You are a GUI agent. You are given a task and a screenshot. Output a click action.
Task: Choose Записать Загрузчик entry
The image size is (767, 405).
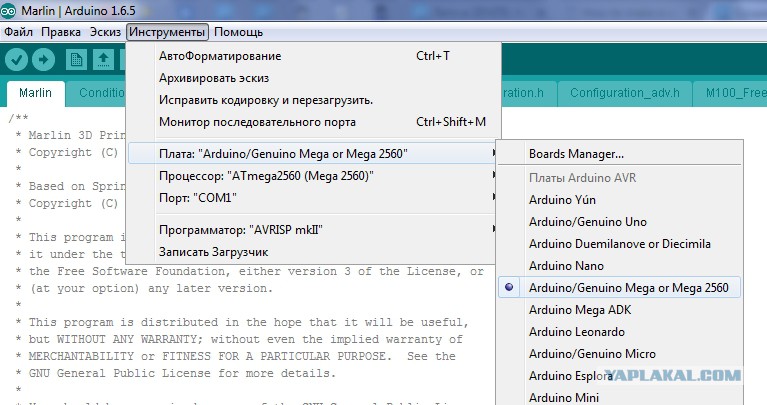click(x=313, y=252)
